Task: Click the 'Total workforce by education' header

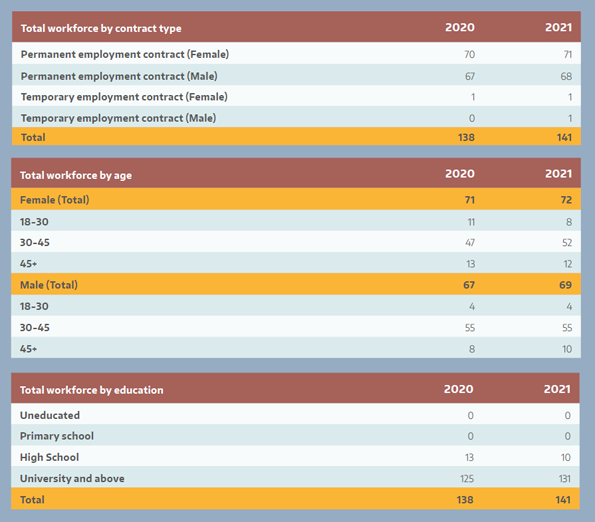Action: click(x=91, y=390)
